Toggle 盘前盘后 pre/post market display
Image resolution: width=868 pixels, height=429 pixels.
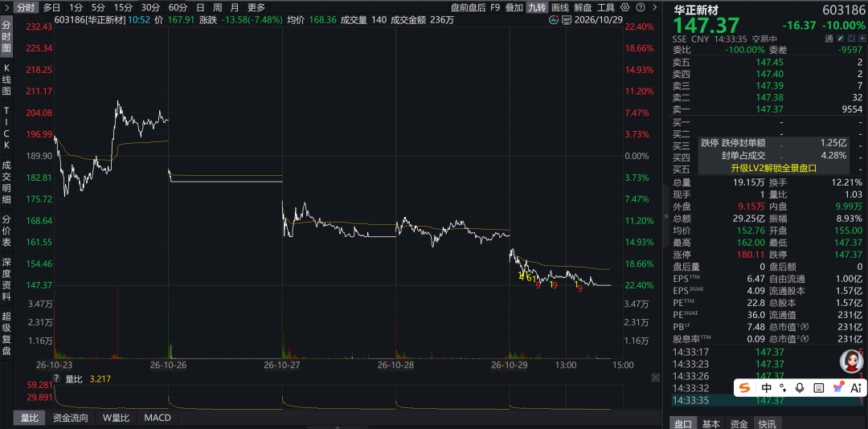pos(468,8)
